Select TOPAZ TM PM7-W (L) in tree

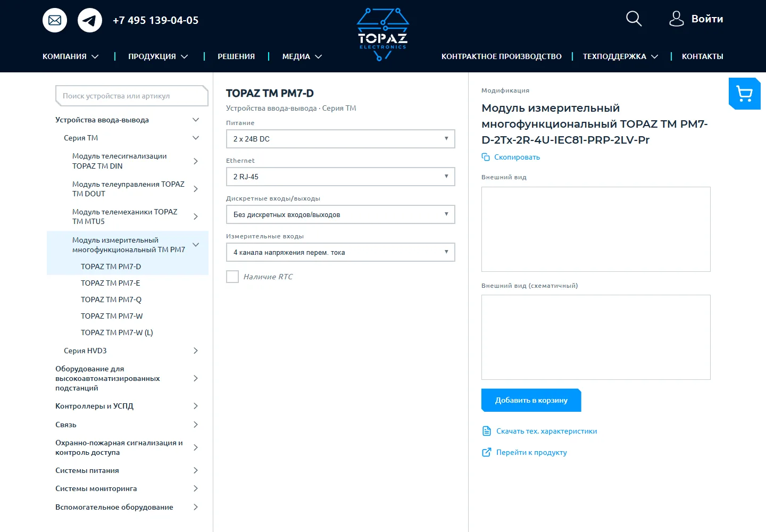pyautogui.click(x=117, y=332)
